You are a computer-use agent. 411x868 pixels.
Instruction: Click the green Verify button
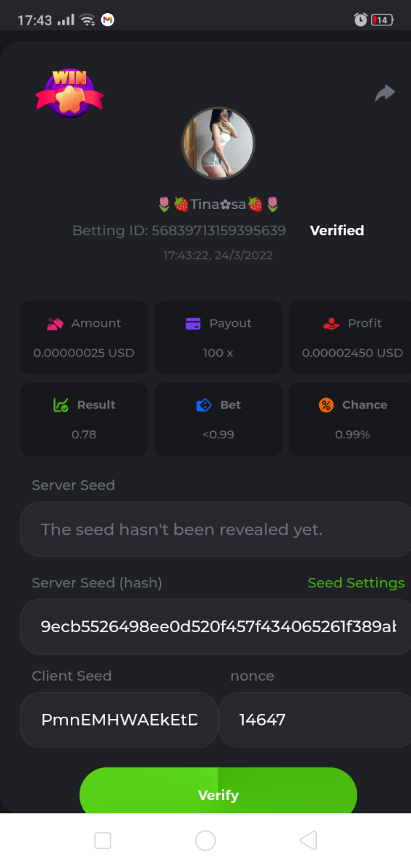[218, 794]
